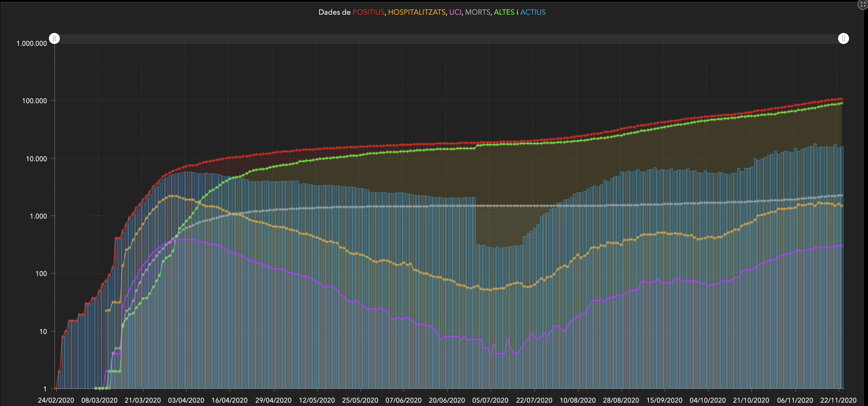Click the last orange HOSPITALITZATS data point

tap(841, 206)
